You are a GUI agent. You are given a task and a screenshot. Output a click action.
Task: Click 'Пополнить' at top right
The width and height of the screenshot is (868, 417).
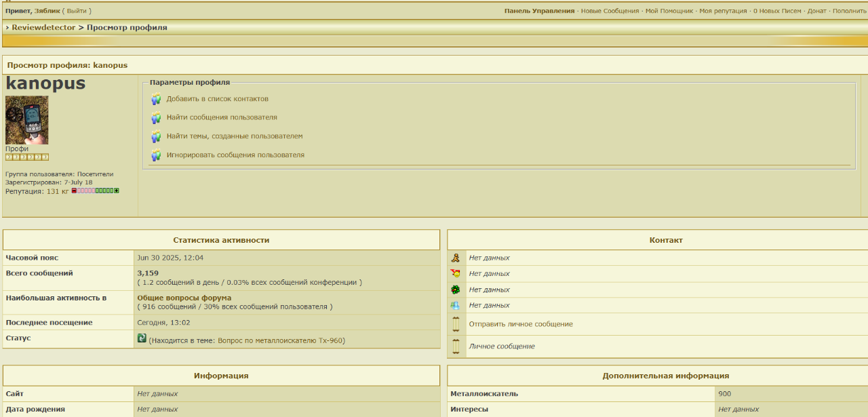pyautogui.click(x=850, y=11)
